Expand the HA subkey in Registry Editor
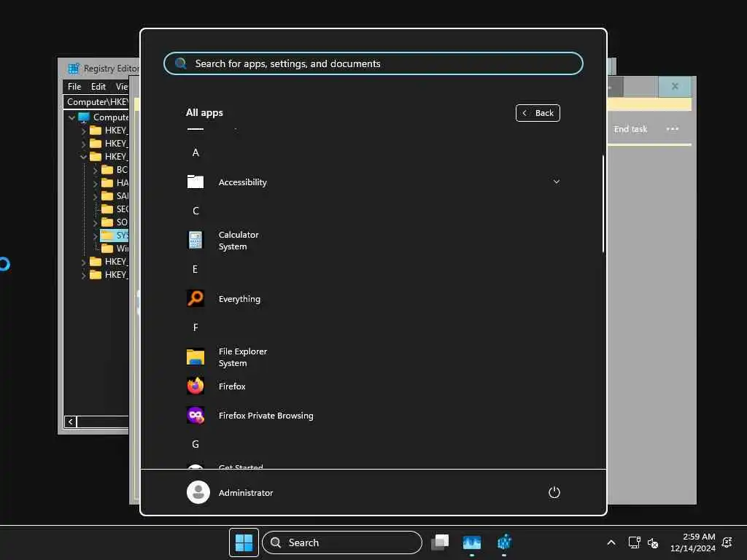Screen dimensions: 747x560 (x=95, y=183)
